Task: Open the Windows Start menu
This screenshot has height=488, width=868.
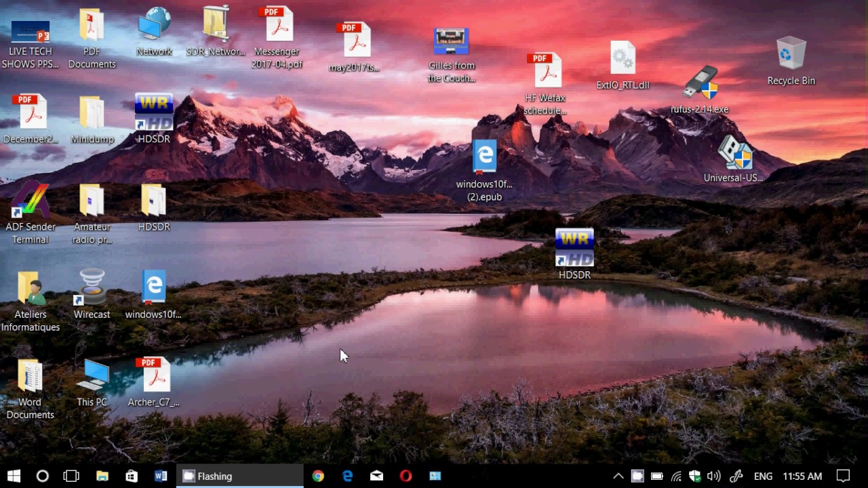Action: tap(14, 476)
